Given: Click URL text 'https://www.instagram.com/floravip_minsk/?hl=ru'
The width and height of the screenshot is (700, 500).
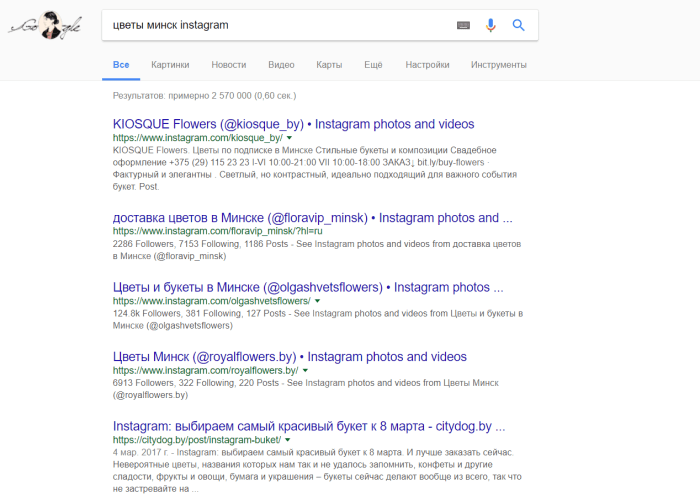Looking at the screenshot, I should click(x=217, y=231).
